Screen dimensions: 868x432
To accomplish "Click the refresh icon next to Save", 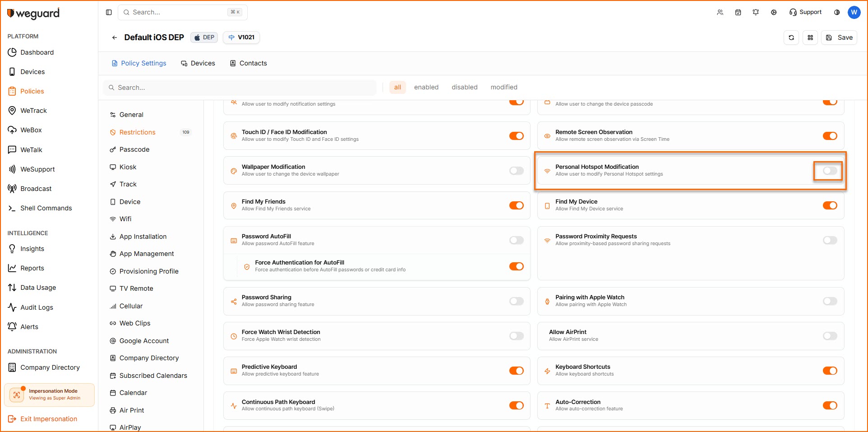I will [791, 37].
